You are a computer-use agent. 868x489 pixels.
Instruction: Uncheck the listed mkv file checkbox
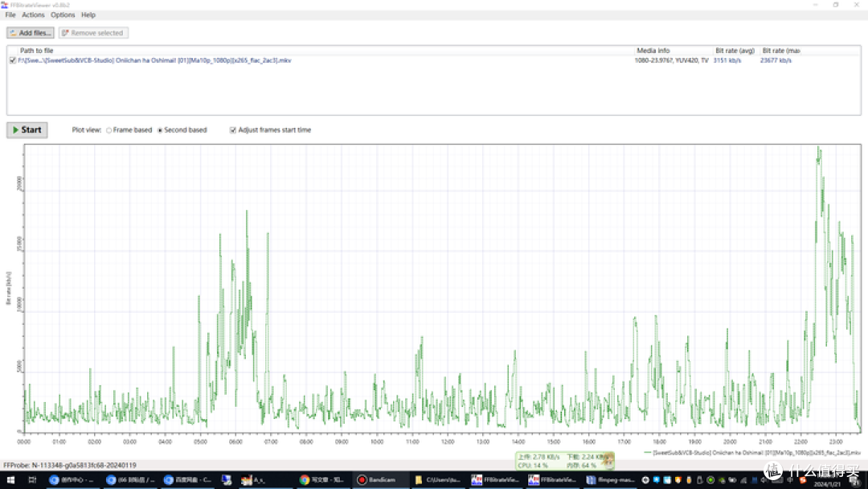[12, 60]
